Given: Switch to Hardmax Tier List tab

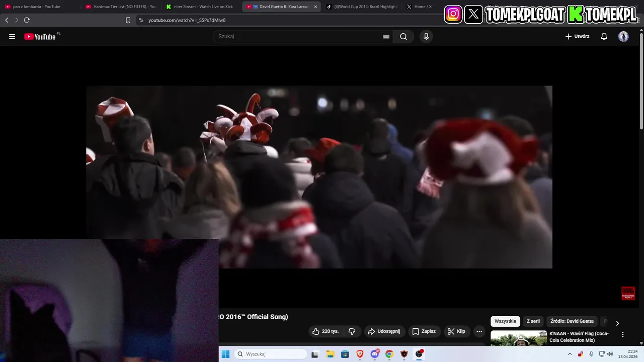Looking at the screenshot, I should coord(121,7).
